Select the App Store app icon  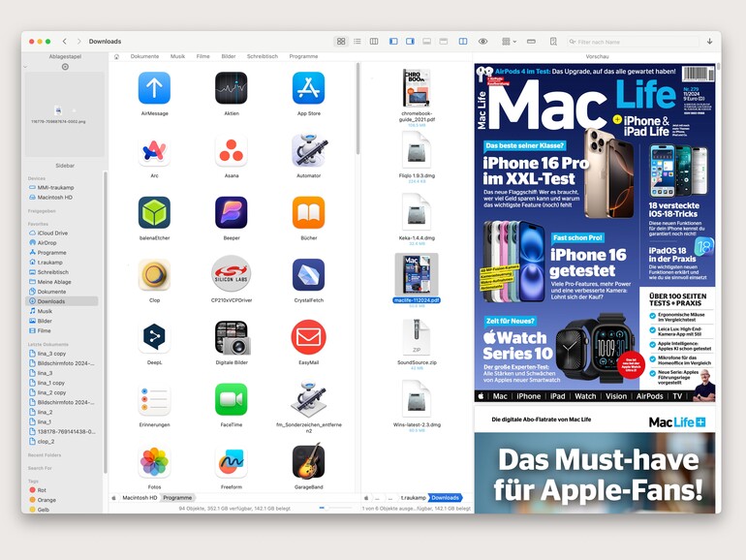coord(308,88)
